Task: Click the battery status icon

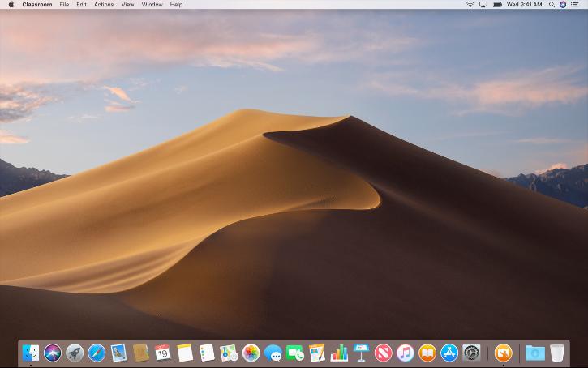Action: click(497, 5)
